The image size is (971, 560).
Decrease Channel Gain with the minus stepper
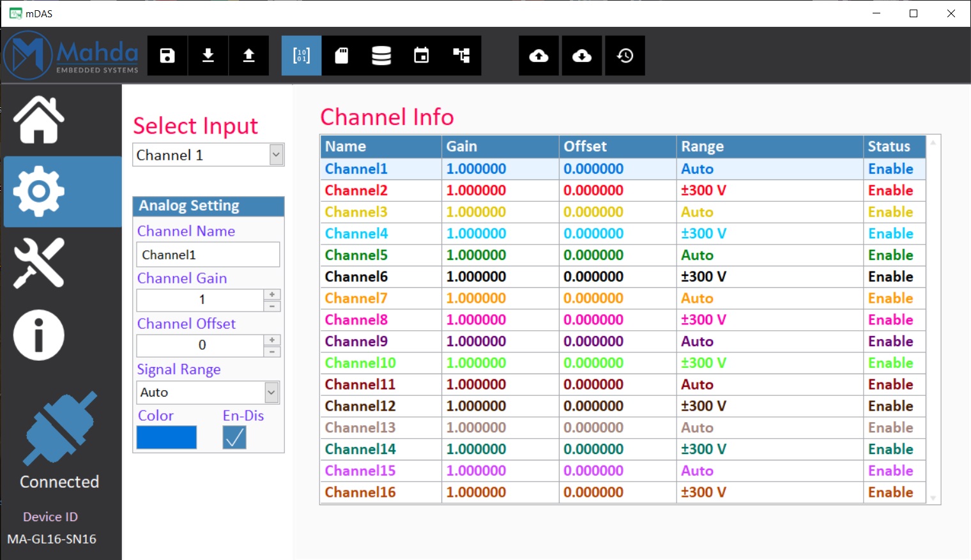pyautogui.click(x=272, y=306)
